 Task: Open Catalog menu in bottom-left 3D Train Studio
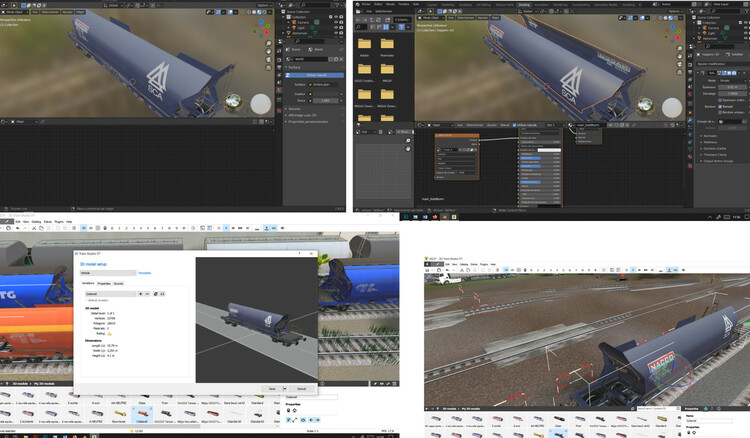point(36,222)
